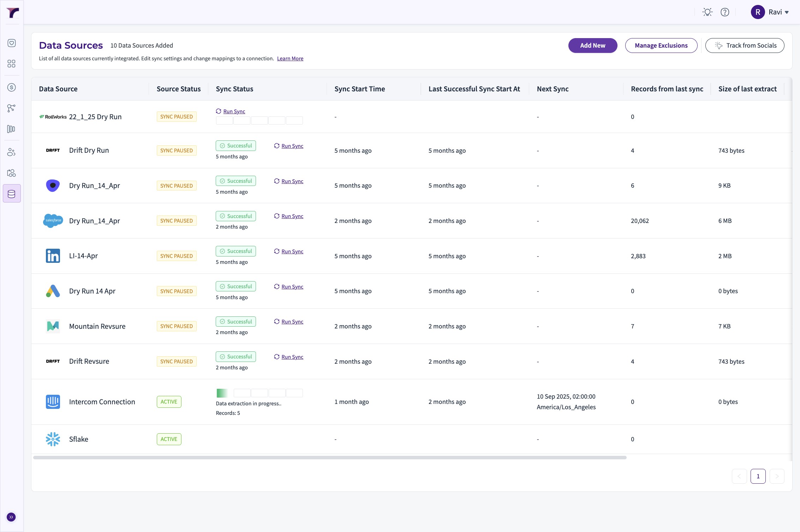Select page 1 in pagination
This screenshot has height=532, width=800.
[758, 476]
